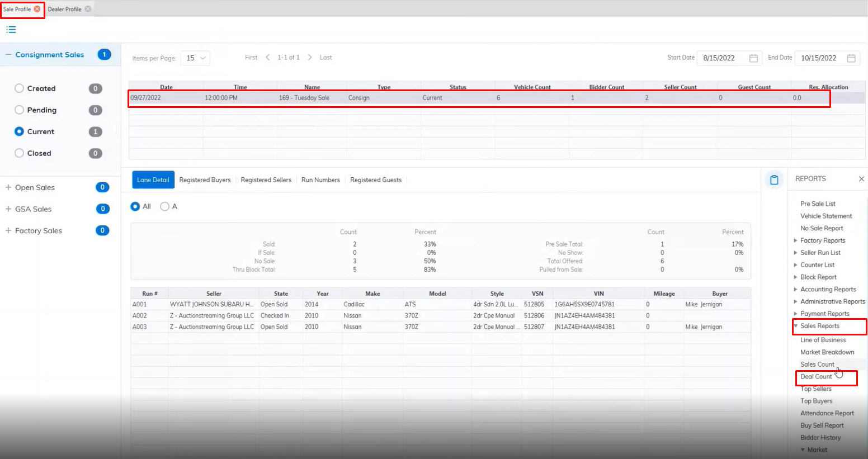The width and height of the screenshot is (868, 459).
Task: Open the End Date calendar picker
Action: point(851,58)
